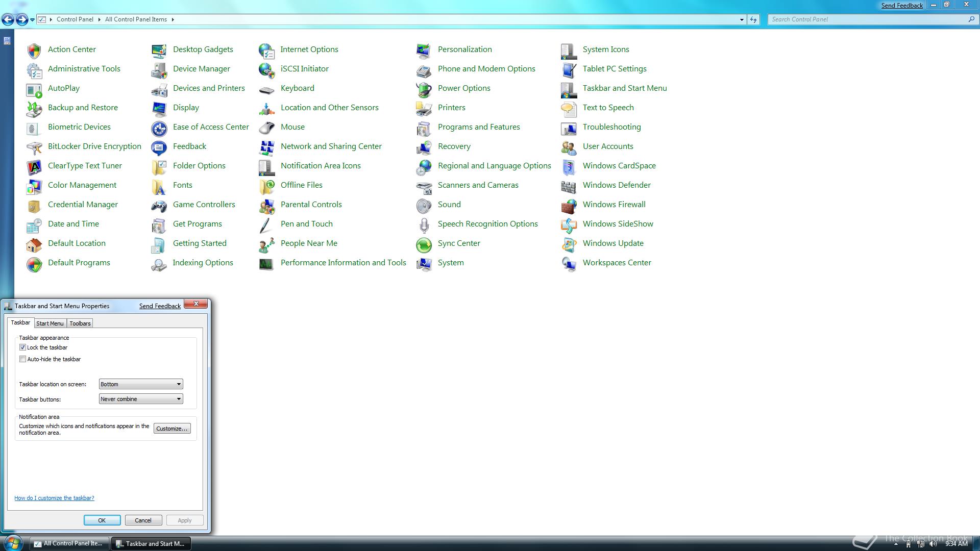Click the Control Panel breadcrumb segment

click(75, 19)
